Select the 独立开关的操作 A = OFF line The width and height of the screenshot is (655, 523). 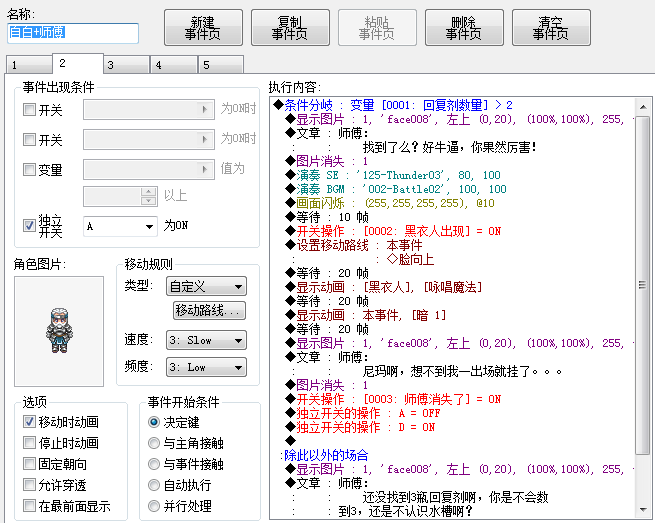(363, 414)
